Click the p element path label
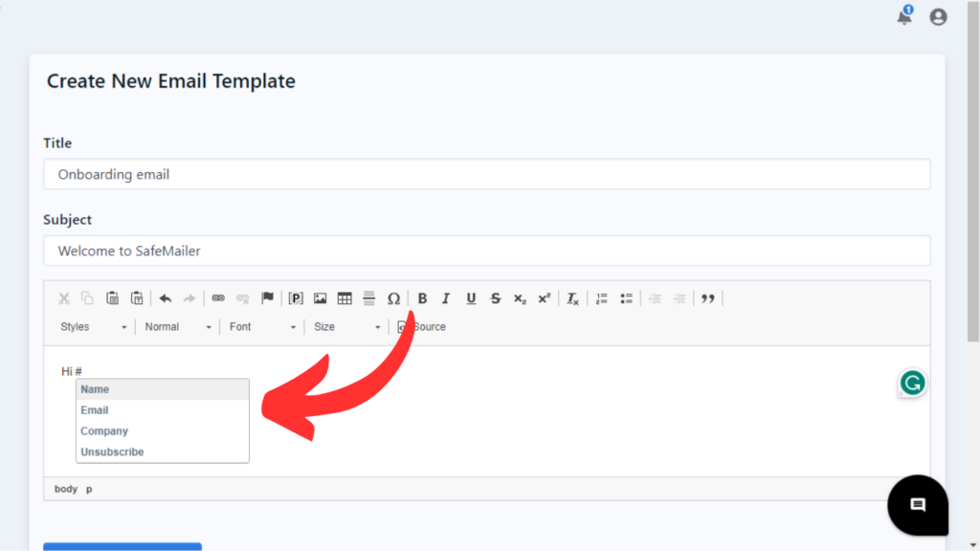The height and width of the screenshot is (551, 980). coord(89,489)
